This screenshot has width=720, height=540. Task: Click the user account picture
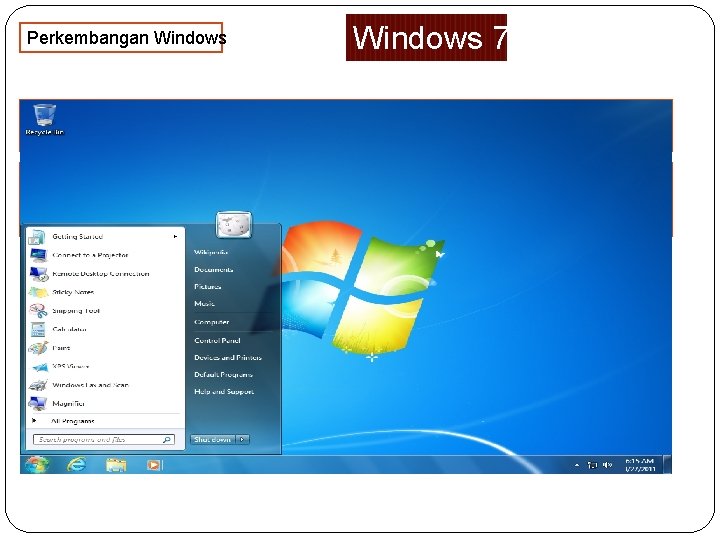tap(234, 225)
